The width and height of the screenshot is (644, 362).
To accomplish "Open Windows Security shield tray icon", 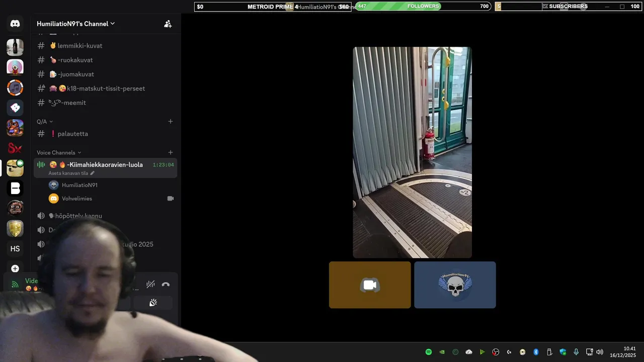I will click(562, 352).
